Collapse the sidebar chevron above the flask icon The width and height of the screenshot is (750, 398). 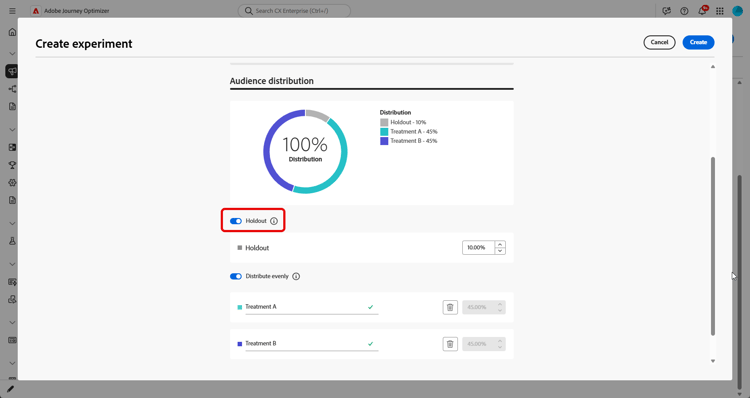[x=12, y=223]
